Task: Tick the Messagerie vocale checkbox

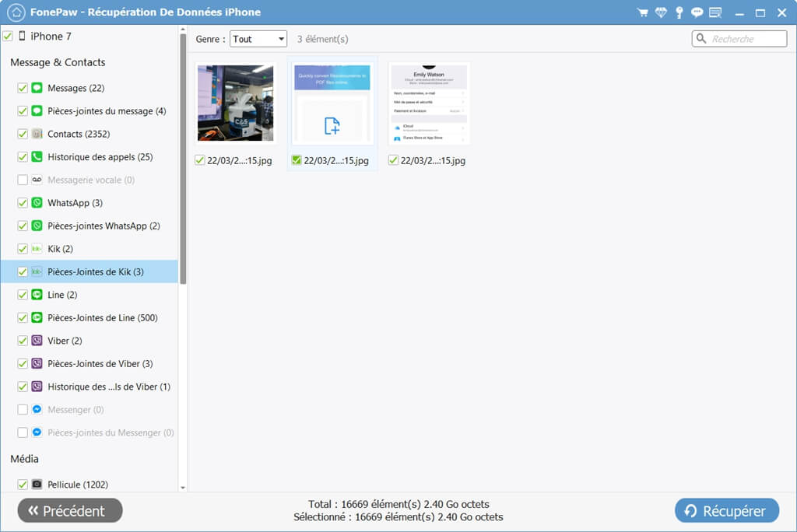Action: tap(23, 180)
